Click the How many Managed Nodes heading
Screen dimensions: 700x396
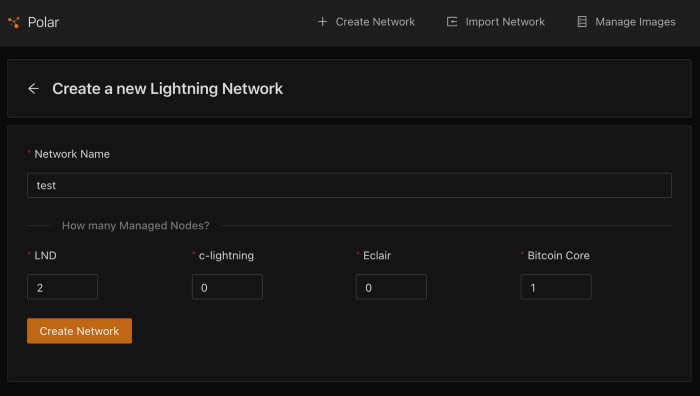click(x=136, y=225)
